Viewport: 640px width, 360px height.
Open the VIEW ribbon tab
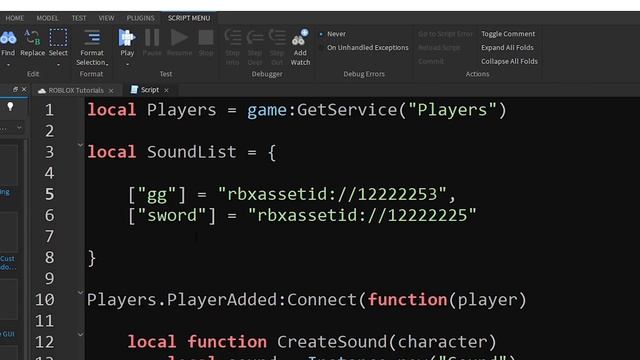pos(106,18)
